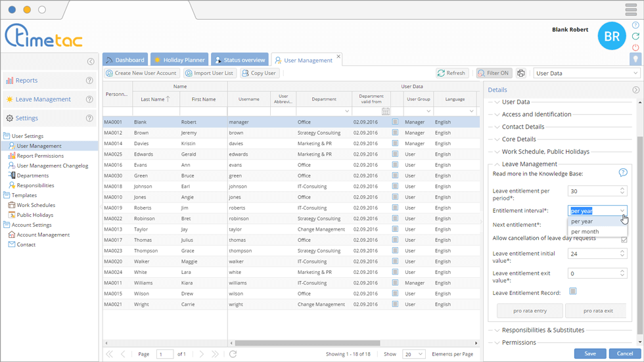Viewport: 644px width, 362px height.
Task: Switch to the Status overview tab
Action: 239,60
